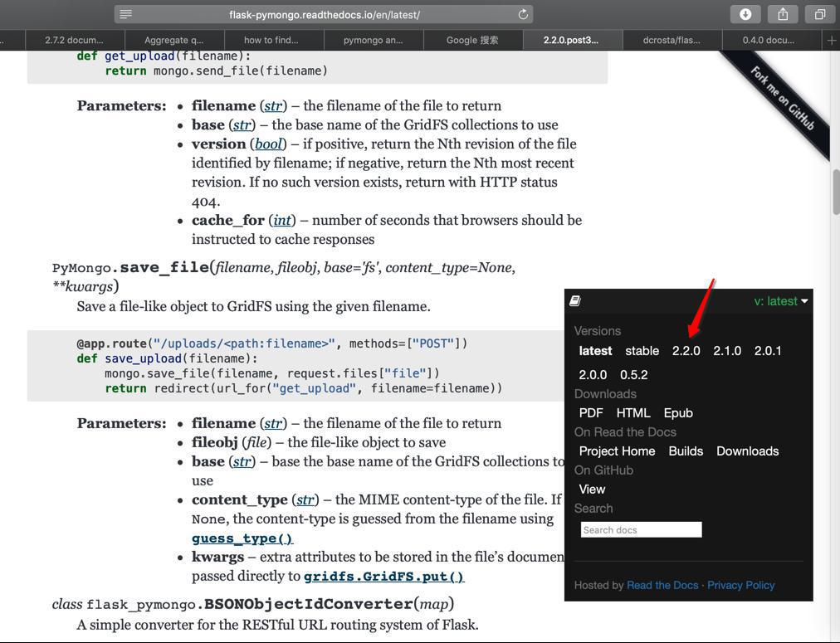The width and height of the screenshot is (840, 643).
Task: Choose version 0.5.2 of the docs
Action: coord(634,375)
